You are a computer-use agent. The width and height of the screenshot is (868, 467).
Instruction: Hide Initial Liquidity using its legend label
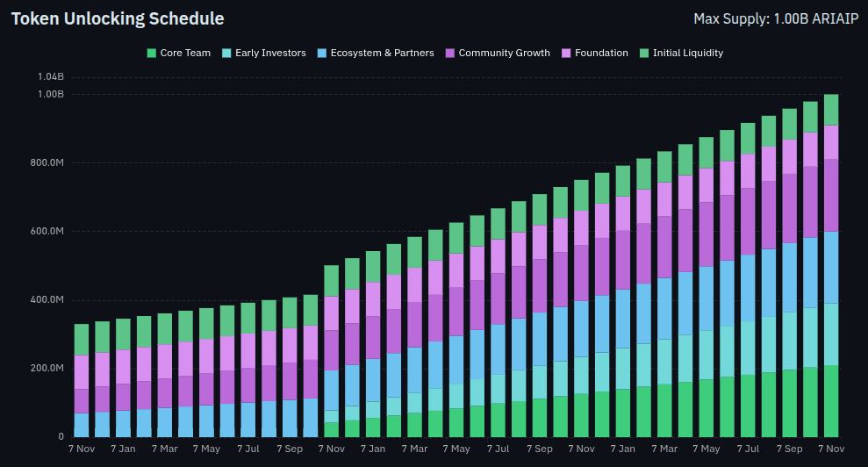[x=688, y=54]
